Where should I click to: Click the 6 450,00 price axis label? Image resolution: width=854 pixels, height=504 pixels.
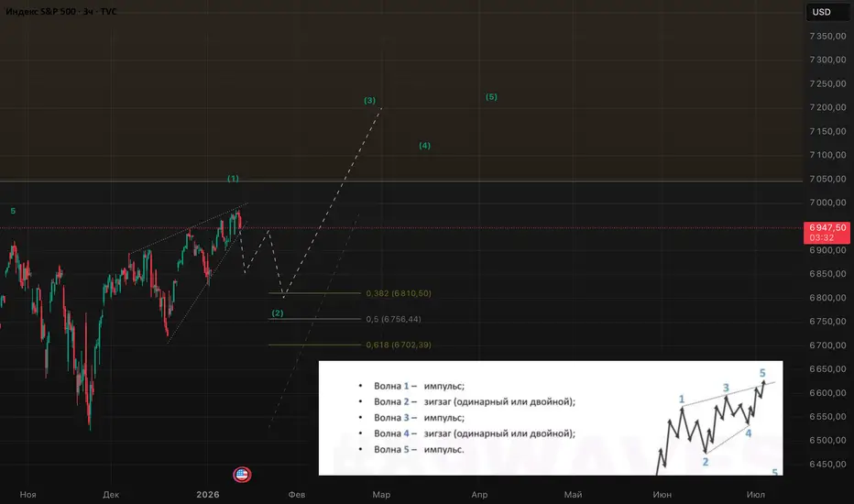[x=827, y=465]
